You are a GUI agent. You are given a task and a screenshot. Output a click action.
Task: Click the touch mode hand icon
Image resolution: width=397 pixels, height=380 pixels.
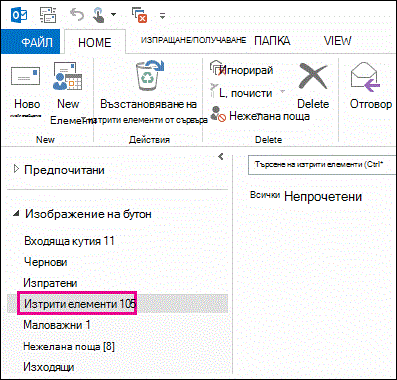tap(99, 15)
